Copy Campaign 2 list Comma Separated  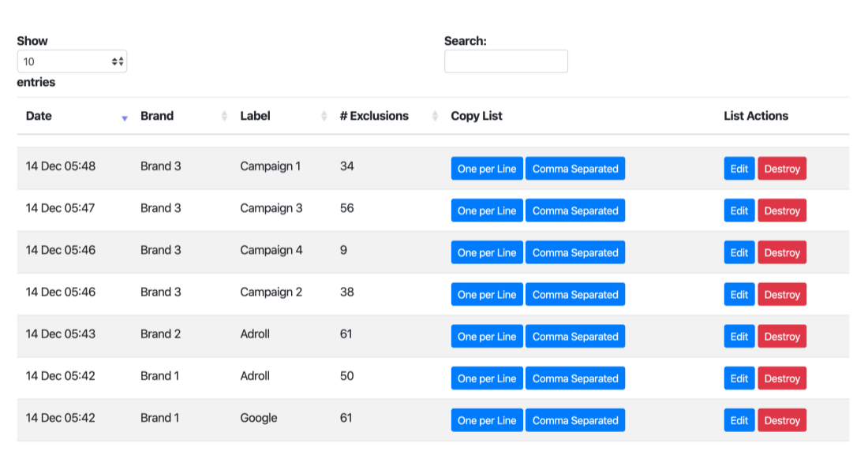575,294
